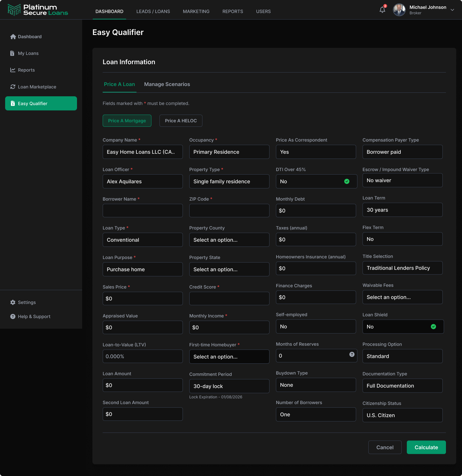
Task: Click the My Loans document icon
Action: (12, 53)
